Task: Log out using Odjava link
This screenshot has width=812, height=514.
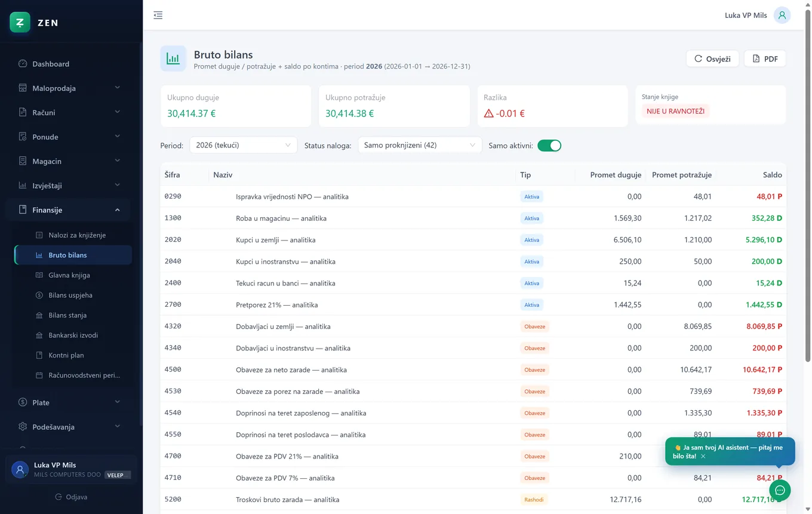Action: coord(71,497)
